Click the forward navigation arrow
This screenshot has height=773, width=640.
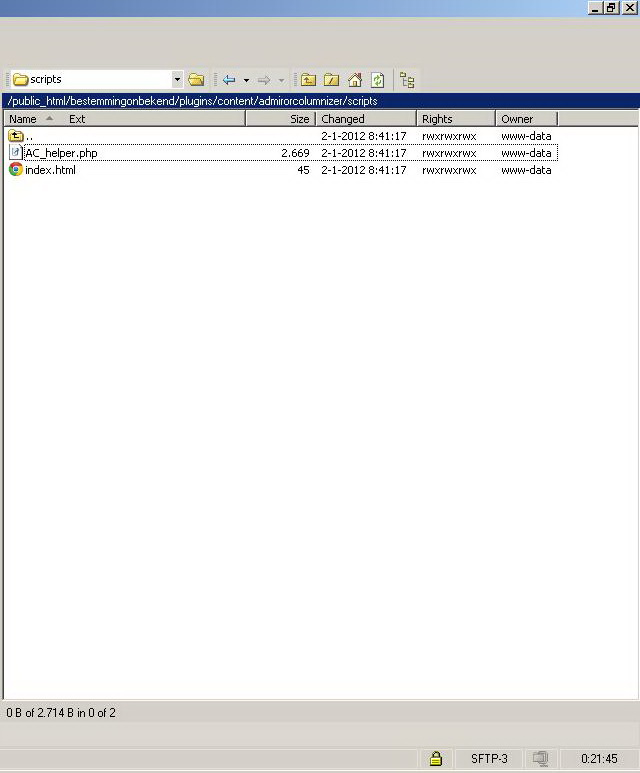coord(264,80)
